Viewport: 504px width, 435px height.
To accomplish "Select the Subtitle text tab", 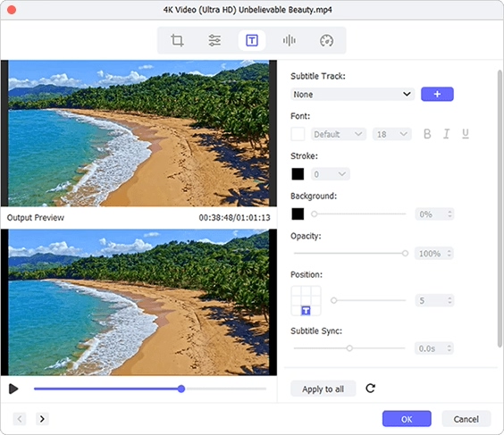I will pyautogui.click(x=252, y=40).
